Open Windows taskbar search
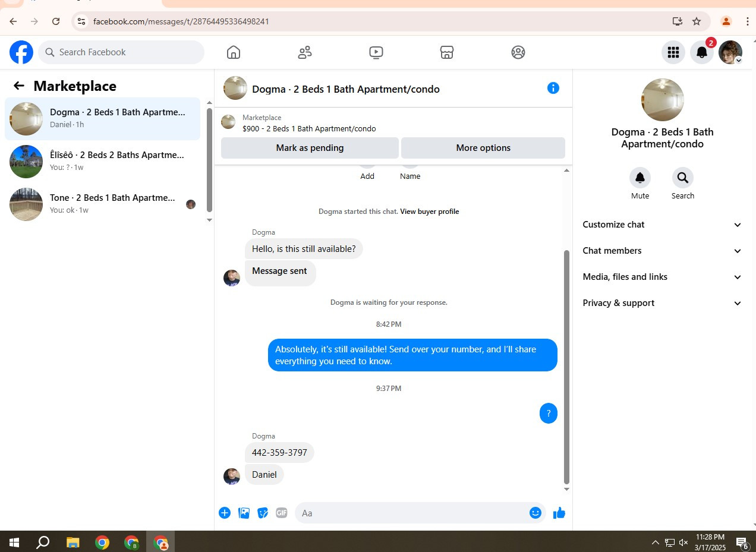 coord(43,542)
